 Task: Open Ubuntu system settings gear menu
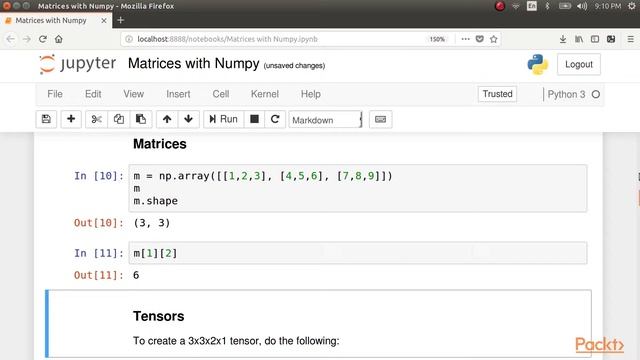[632, 6]
